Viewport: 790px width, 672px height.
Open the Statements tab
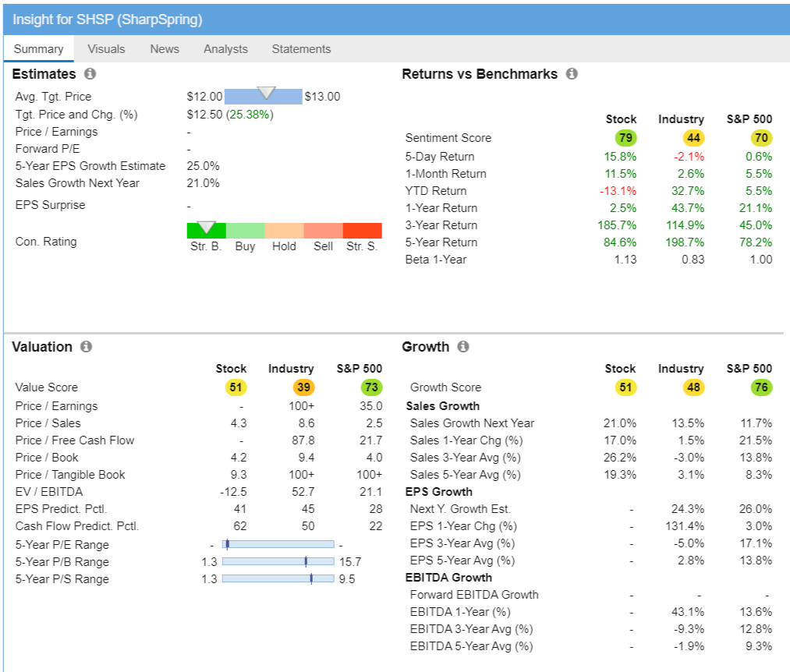click(301, 48)
